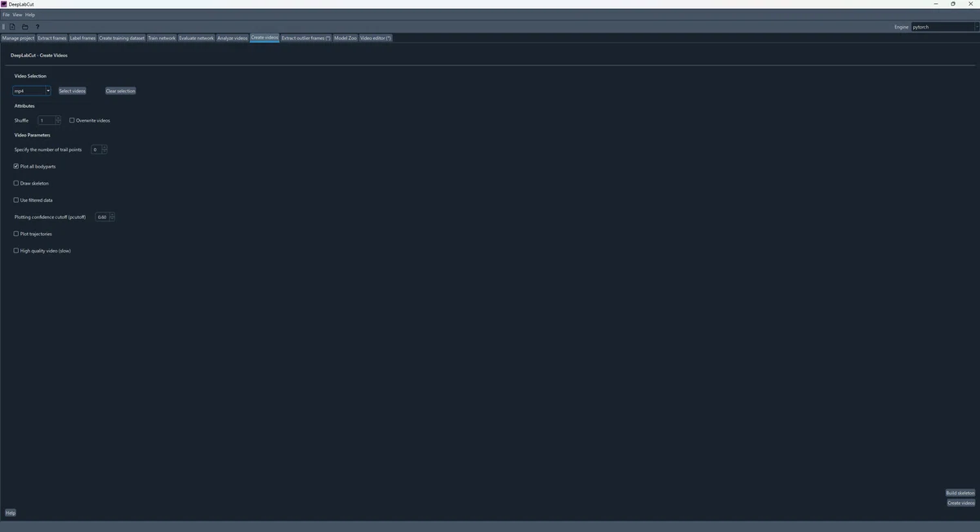The width and height of the screenshot is (980, 532).
Task: Click the question mark help icon
Action: pyautogui.click(x=37, y=27)
